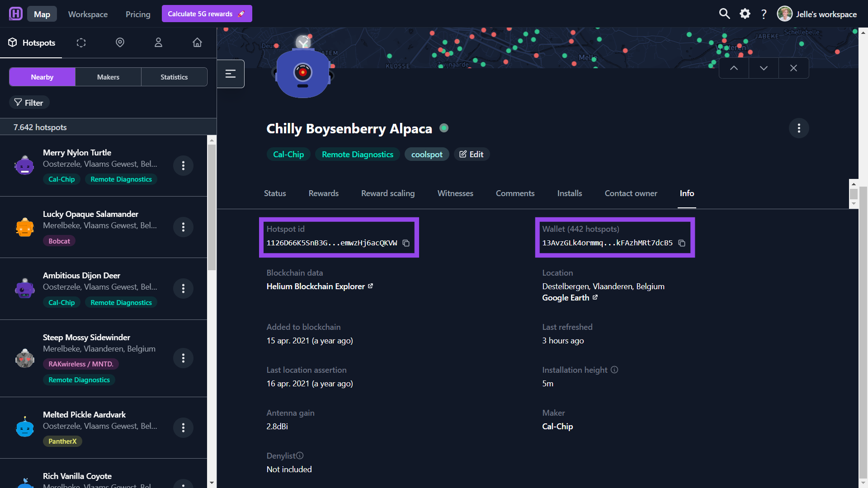Viewport: 868px width, 488px height.
Task: Open Helium Blockchain Explorer link
Action: [320, 286]
